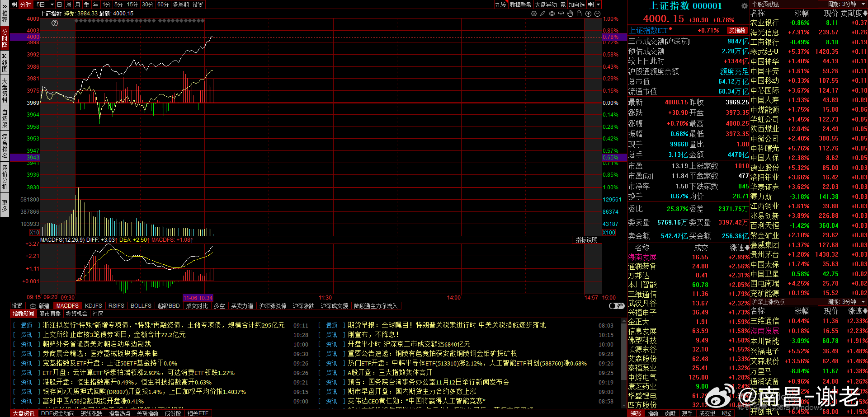Viewport: 868px width, 417px height.
Task: Open 数据看盘 panel
Action: tap(520, 5)
